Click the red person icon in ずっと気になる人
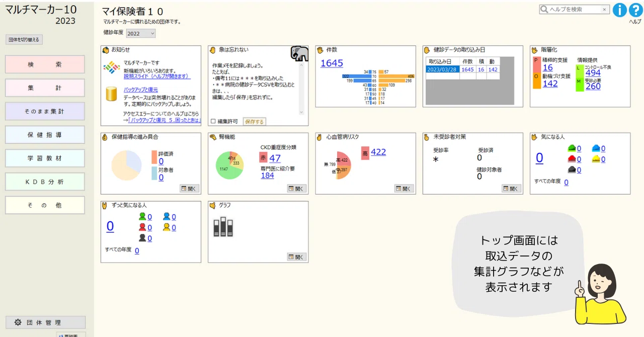Image resolution: width=644 pixels, height=337 pixels. point(142,227)
